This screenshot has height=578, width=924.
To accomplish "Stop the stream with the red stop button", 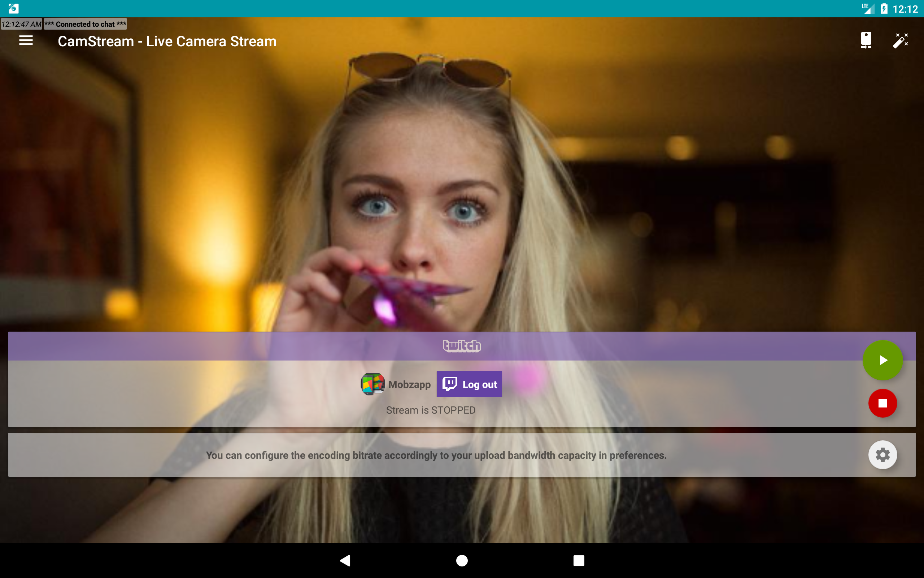I will pos(882,403).
